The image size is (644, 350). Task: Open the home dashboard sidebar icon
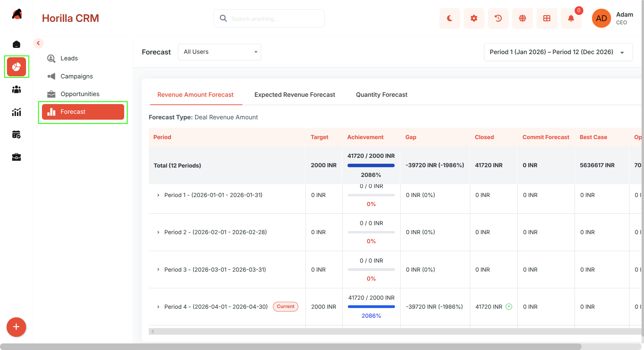point(16,44)
